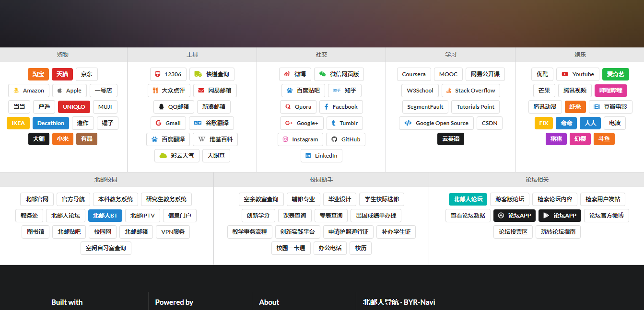Open SegmentFault link
Viewport: 644px width, 310px height.
point(425,107)
